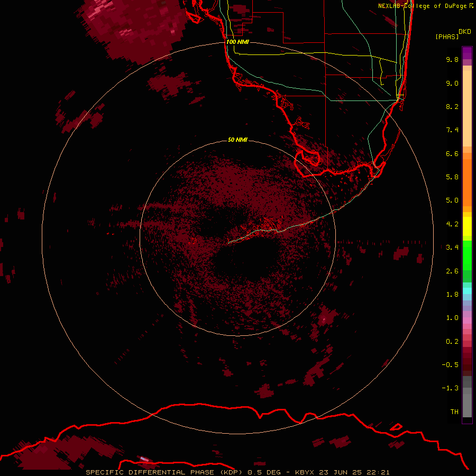Screen dimensions: 476x476
Task: Click the 0.2 value on the color scale
Action: tap(452, 342)
